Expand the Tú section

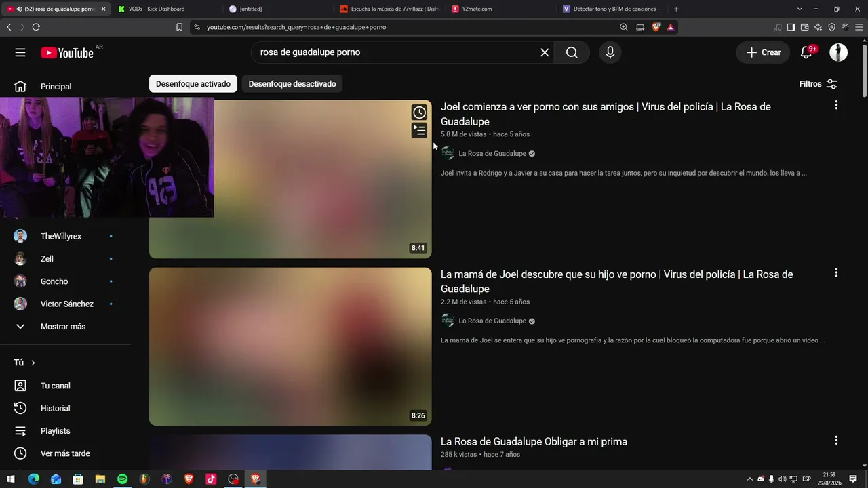click(25, 363)
